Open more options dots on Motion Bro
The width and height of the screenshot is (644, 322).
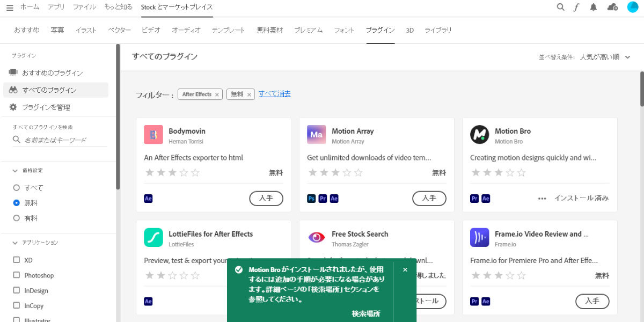pos(542,199)
